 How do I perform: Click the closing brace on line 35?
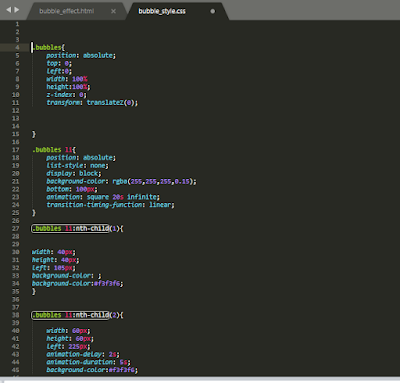pos(34,291)
